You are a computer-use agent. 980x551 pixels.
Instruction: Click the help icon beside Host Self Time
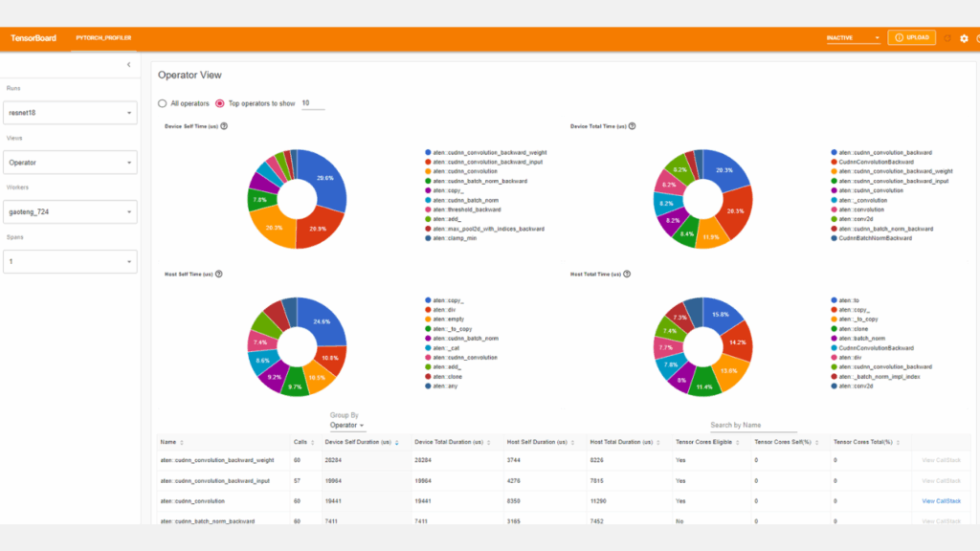click(219, 274)
